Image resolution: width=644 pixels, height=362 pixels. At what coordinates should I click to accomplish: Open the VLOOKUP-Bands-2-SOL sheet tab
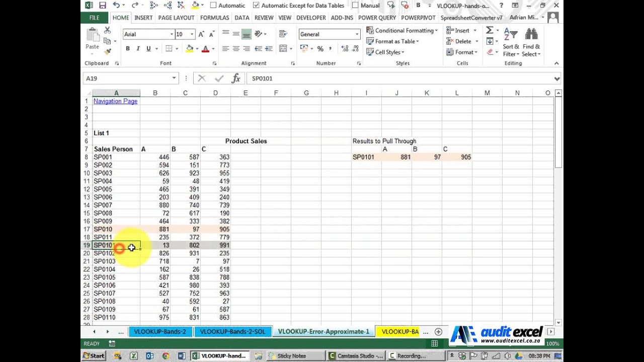point(232,332)
